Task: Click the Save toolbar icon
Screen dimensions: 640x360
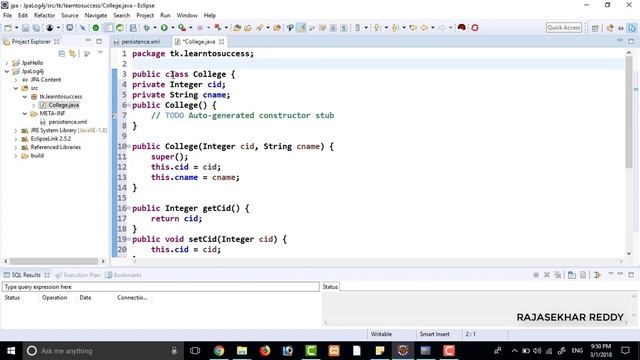Action: pos(25,28)
